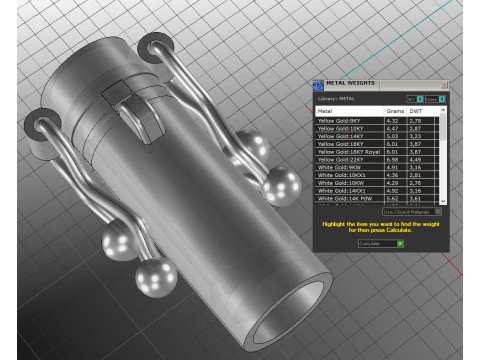
Task: Select the White Gold:10KX1 row
Action: coord(377,175)
